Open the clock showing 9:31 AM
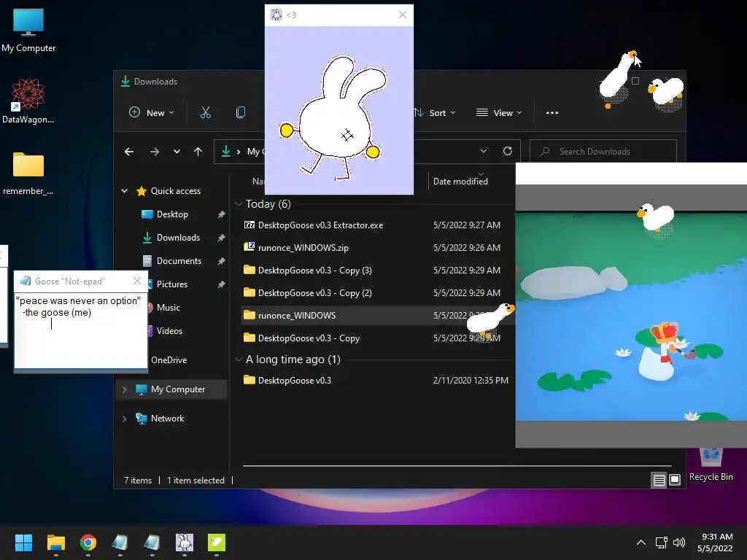Screen dimensions: 747x560 [x=715, y=542]
